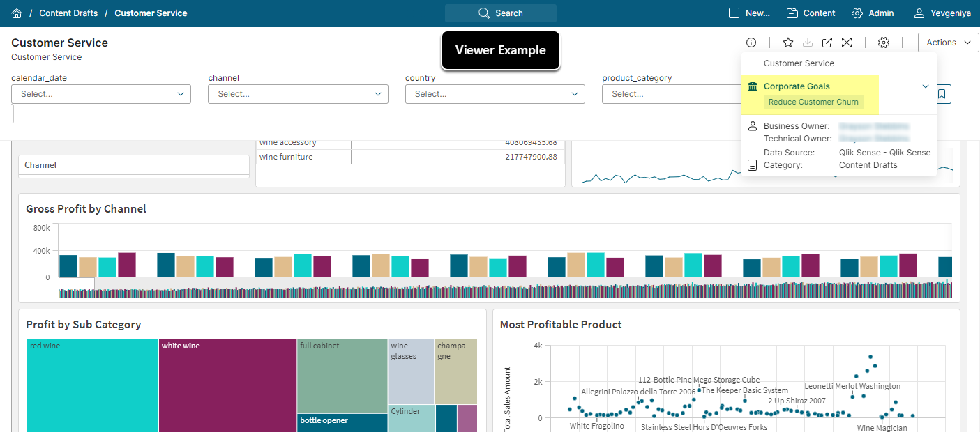
Task: Click the Reduce Customer Churn tag
Action: coord(813,102)
